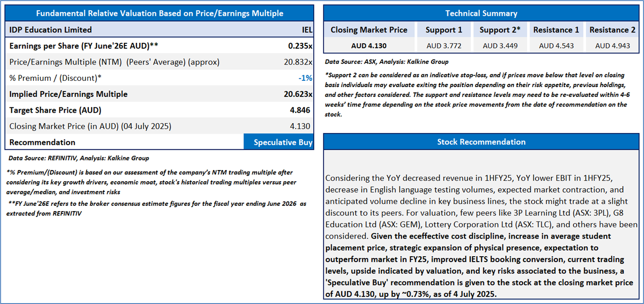This screenshot has height=304, width=644.
Task: Select the Resistance 1 value AUD 4.543
Action: 556,46
